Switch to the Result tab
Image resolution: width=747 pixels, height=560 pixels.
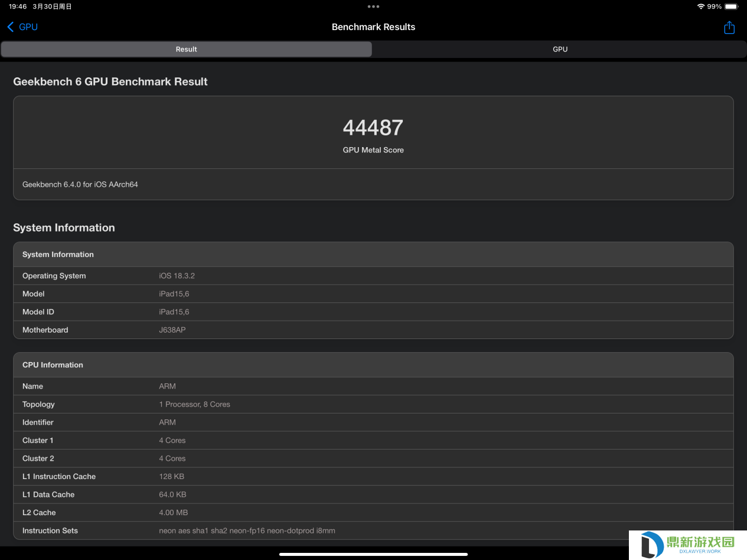pos(187,49)
